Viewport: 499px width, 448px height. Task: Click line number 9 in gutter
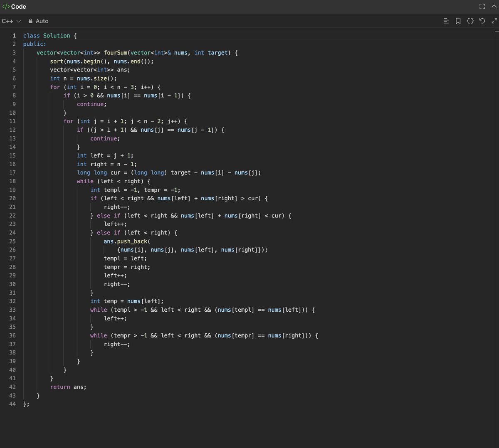click(x=14, y=104)
